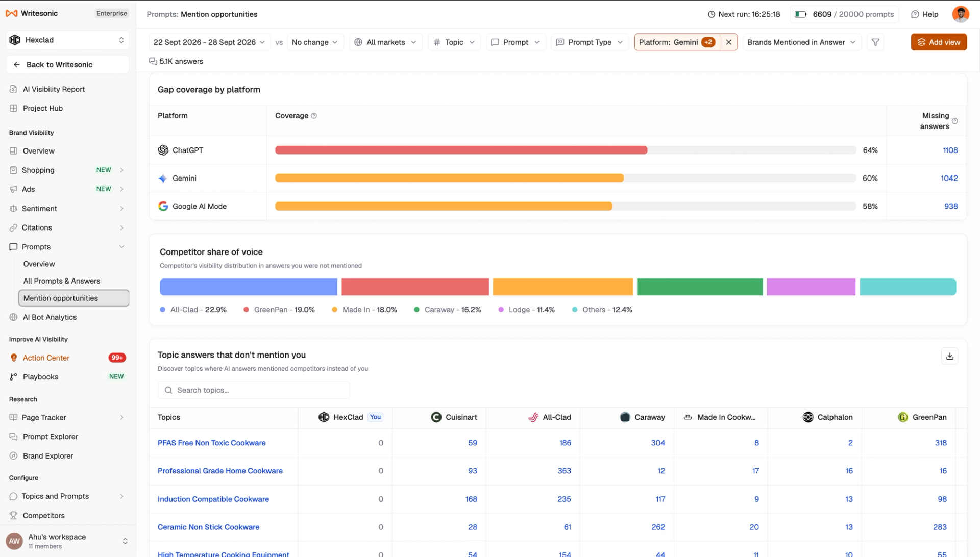Click the AW workspace avatar
980x557 pixels.
[14, 541]
